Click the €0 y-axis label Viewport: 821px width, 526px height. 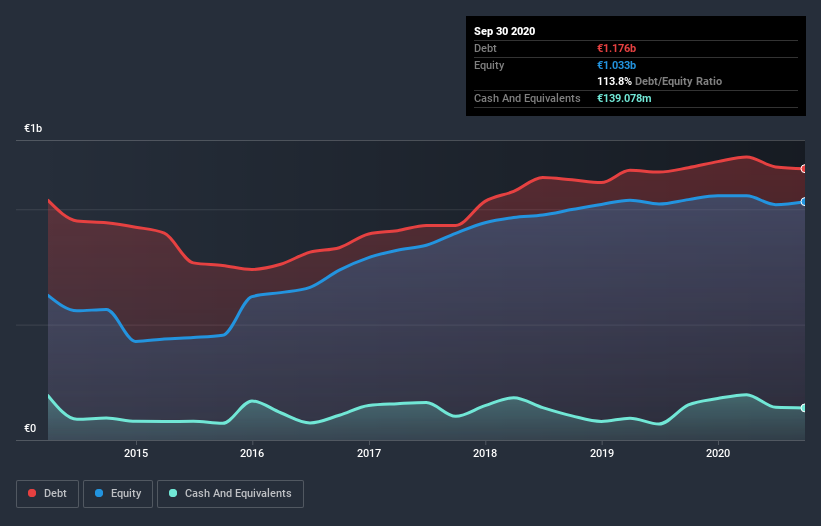coord(30,428)
